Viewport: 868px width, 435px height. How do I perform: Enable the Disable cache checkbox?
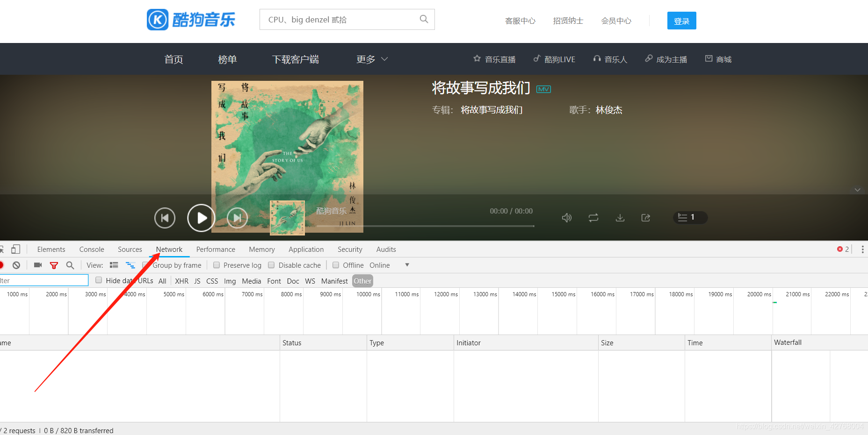coord(271,265)
